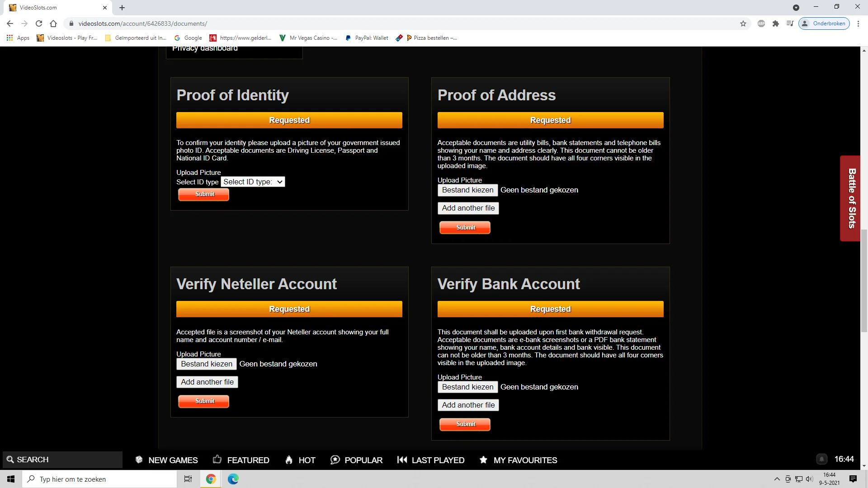Open the LAST PLAYED category
This screenshot has width=868, height=488.
point(430,460)
